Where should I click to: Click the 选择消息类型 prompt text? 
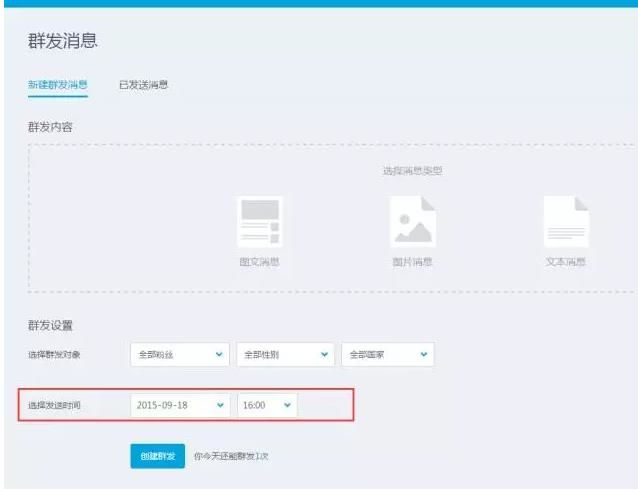[x=412, y=171]
